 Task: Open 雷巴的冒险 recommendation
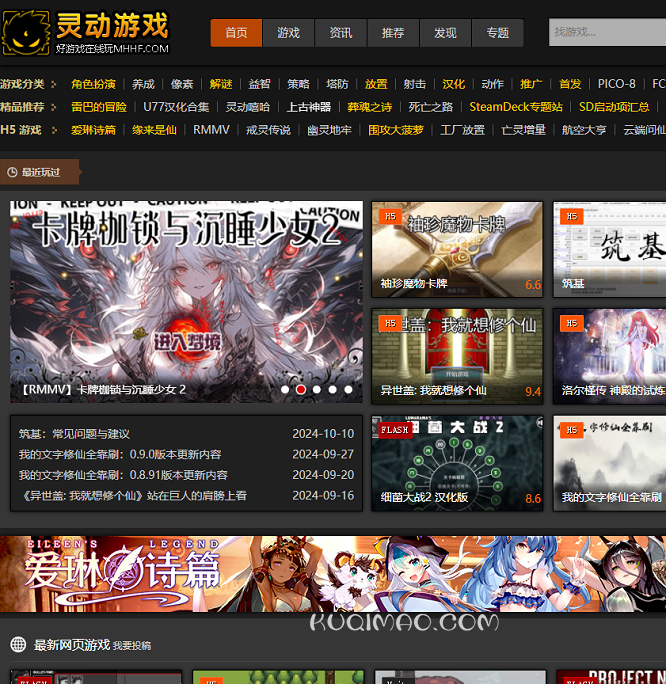tap(99, 107)
